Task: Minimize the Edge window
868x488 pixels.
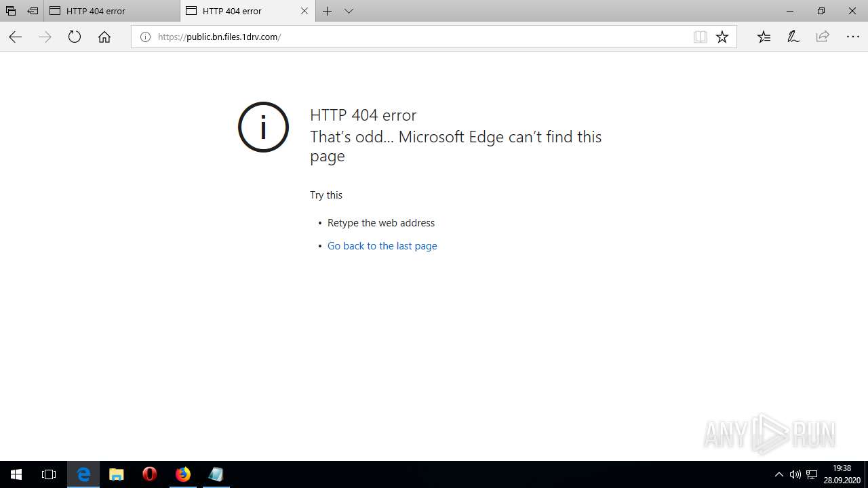Action: (x=790, y=11)
